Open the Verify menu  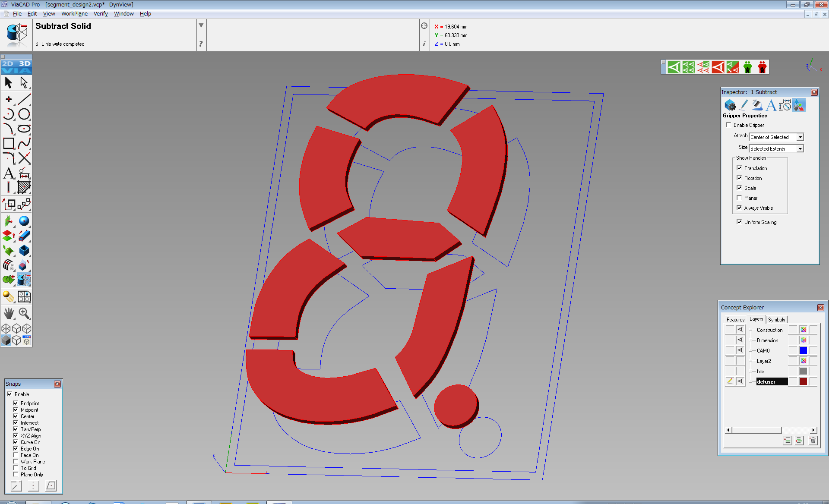101,14
